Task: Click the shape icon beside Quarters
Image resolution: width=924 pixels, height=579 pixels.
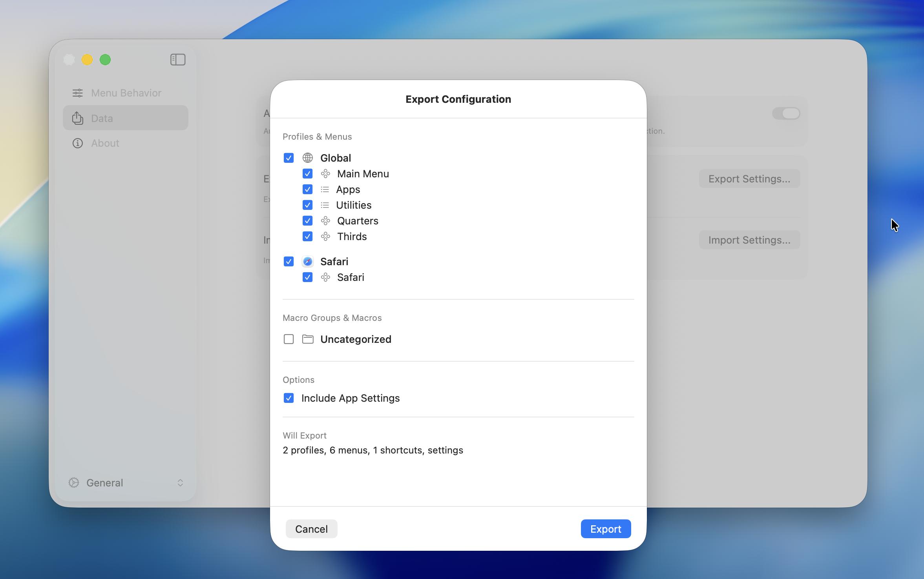Action: pos(325,220)
